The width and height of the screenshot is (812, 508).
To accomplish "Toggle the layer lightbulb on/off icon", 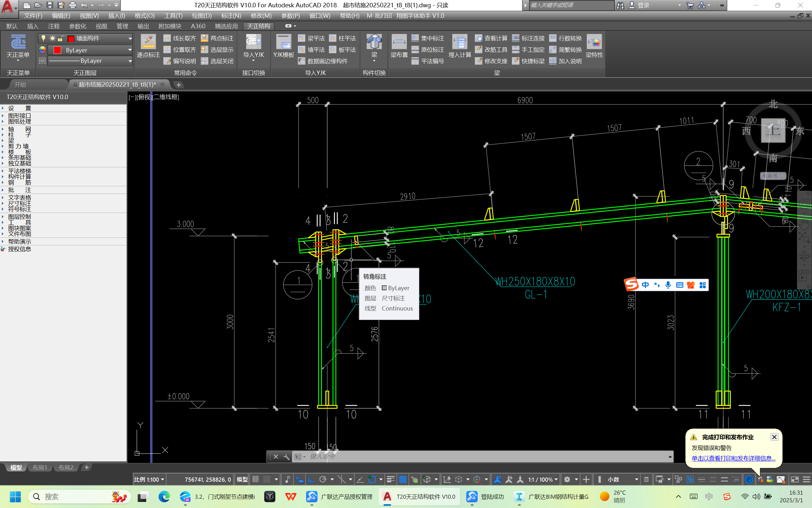I will (x=43, y=38).
